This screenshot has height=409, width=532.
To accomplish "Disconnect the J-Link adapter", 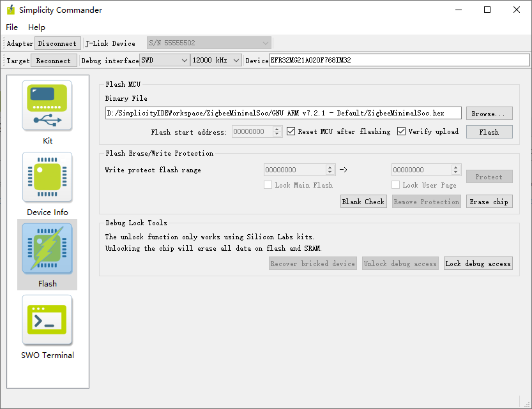I will click(57, 43).
